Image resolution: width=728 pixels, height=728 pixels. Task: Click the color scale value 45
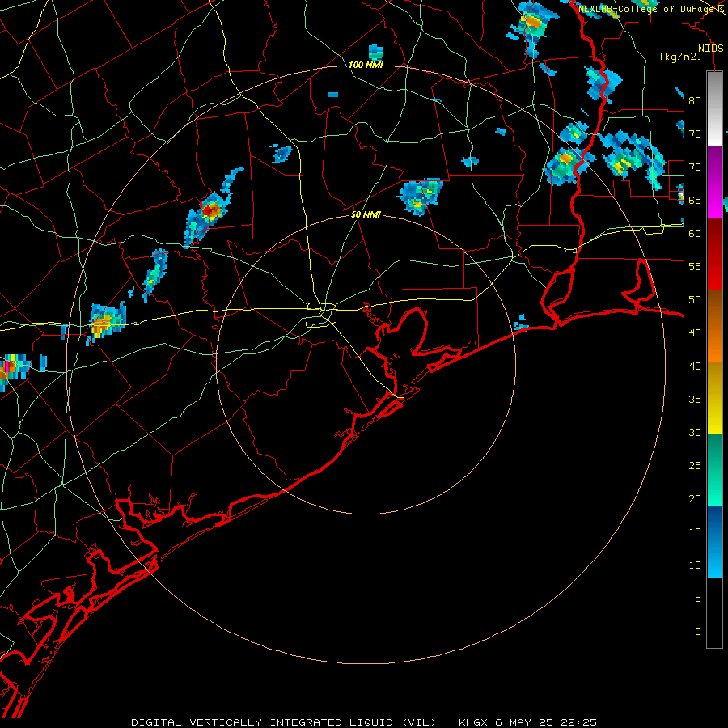pyautogui.click(x=695, y=333)
